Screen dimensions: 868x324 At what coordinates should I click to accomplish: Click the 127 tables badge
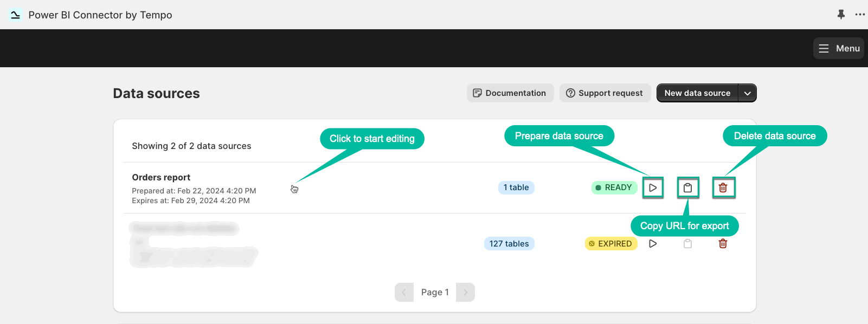click(x=509, y=244)
